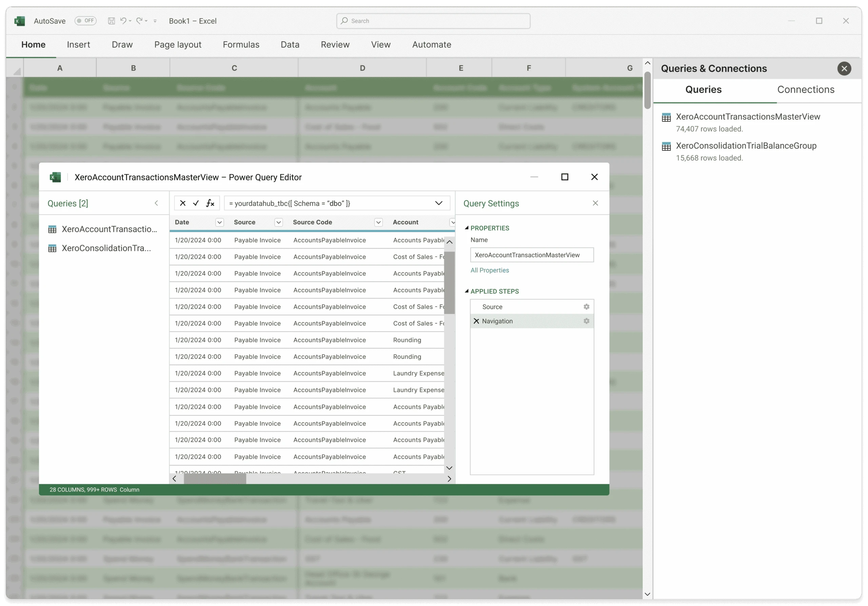Open the View ribbon tab
This screenshot has height=606, width=868.
click(381, 45)
